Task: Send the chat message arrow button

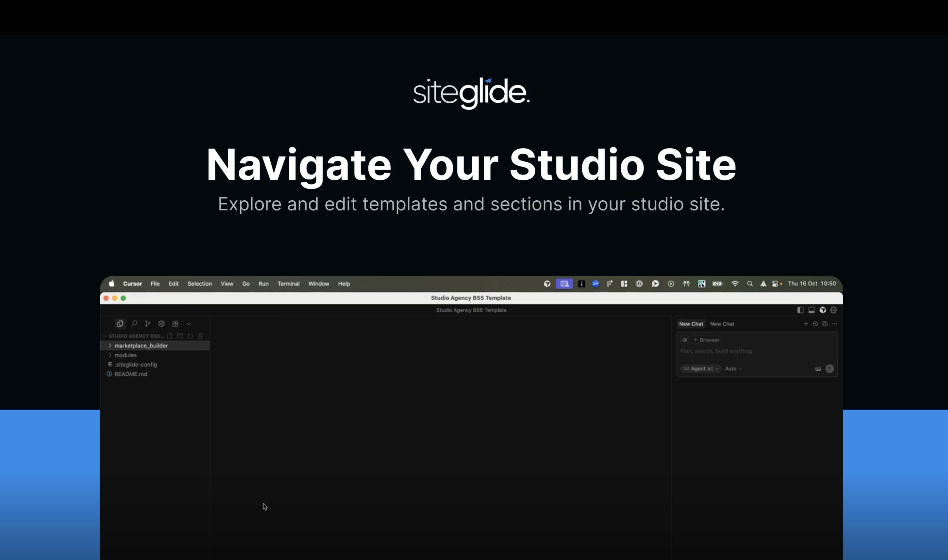Action: tap(829, 369)
